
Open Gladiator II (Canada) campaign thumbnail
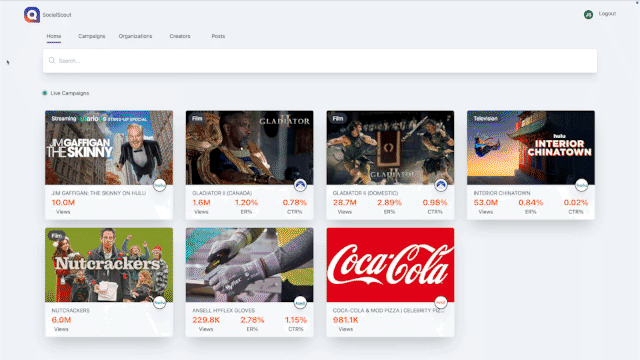click(x=250, y=148)
